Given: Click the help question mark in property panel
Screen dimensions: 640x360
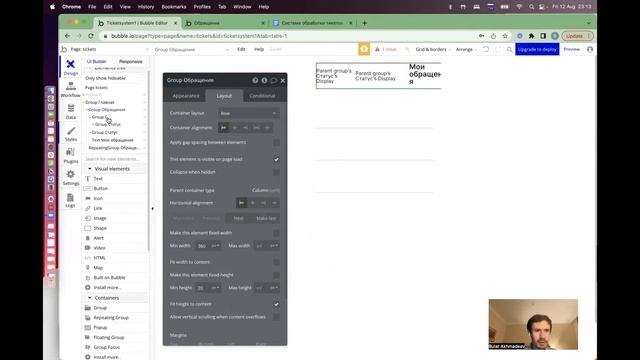Looking at the screenshot, I should (255, 80).
